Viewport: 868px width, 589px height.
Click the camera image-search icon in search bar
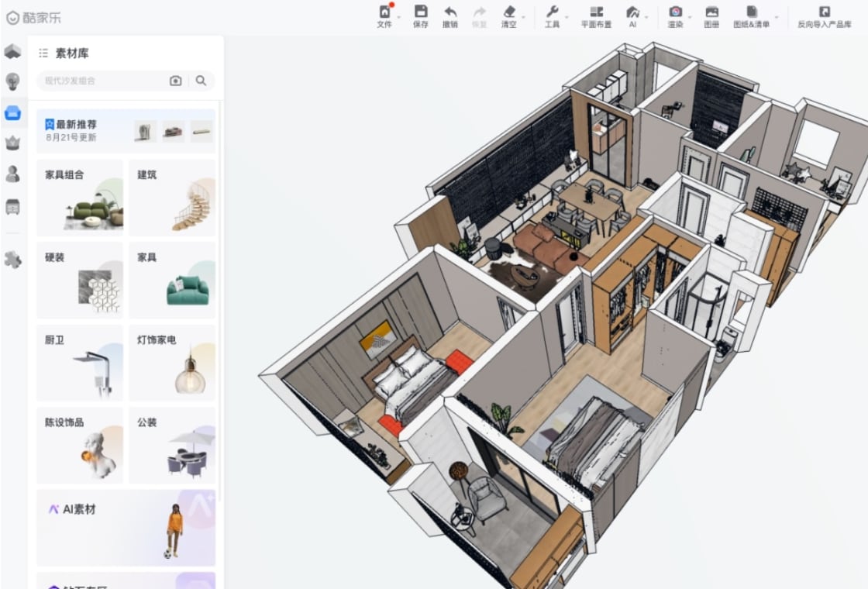(175, 81)
